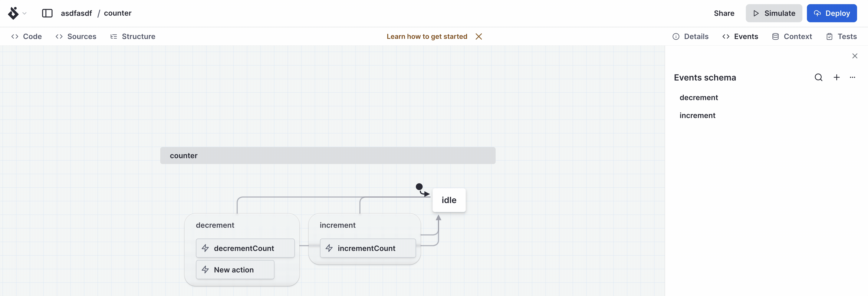This screenshot has height=296, width=868.
Task: Expand the Stately logo dropdown
Action: (24, 14)
